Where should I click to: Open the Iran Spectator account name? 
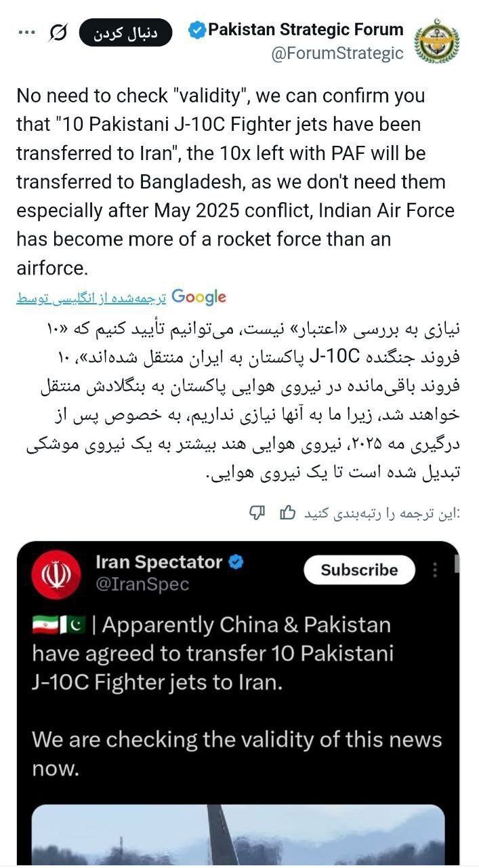pyautogui.click(x=159, y=562)
